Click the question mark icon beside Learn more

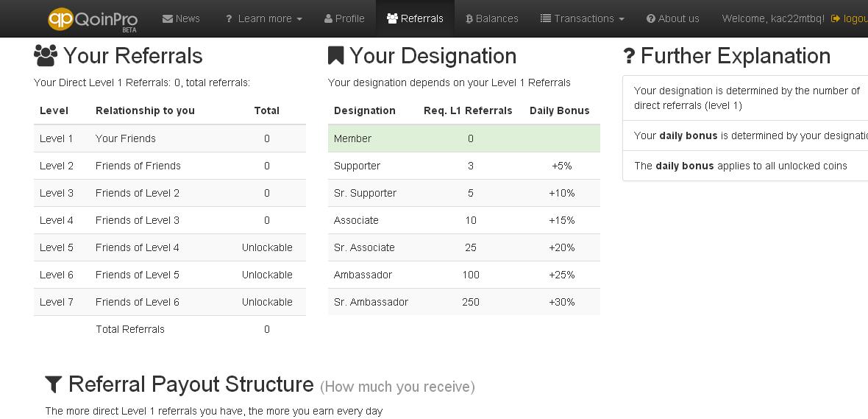point(229,19)
